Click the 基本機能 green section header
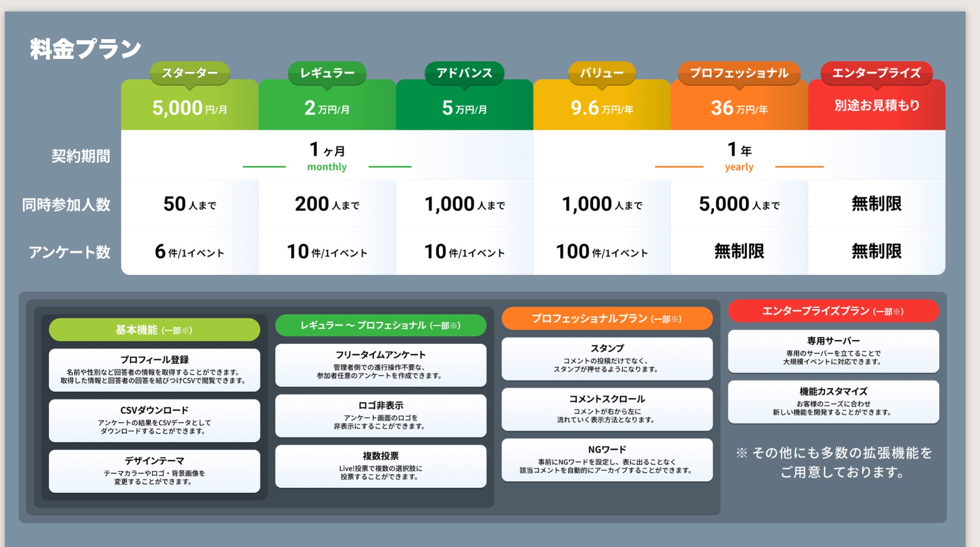The image size is (980, 547). [x=154, y=330]
